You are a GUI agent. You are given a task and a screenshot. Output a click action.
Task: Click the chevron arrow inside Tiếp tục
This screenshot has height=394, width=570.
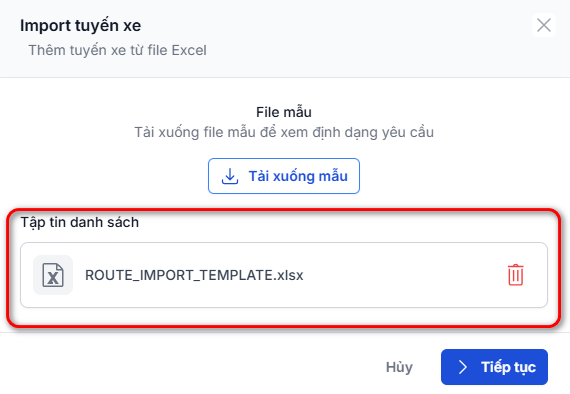click(462, 367)
